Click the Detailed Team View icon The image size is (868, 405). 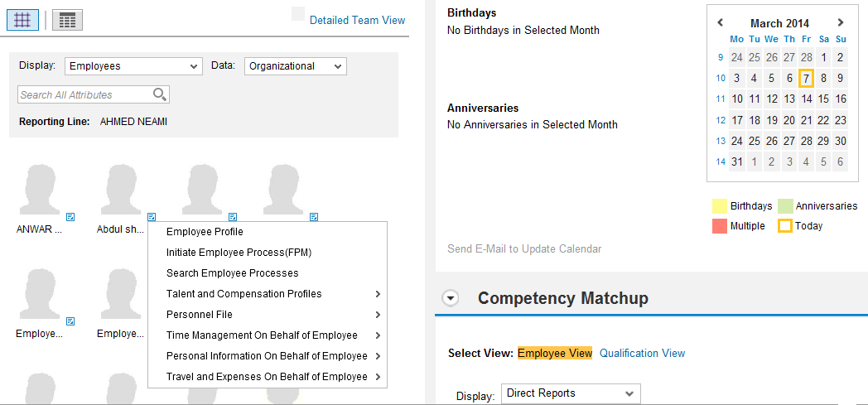(298, 14)
